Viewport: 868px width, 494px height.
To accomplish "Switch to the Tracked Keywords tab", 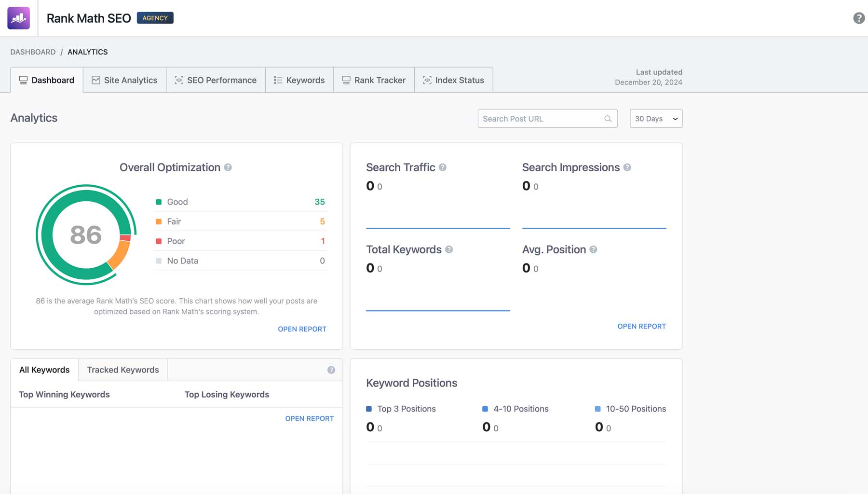I will point(122,370).
